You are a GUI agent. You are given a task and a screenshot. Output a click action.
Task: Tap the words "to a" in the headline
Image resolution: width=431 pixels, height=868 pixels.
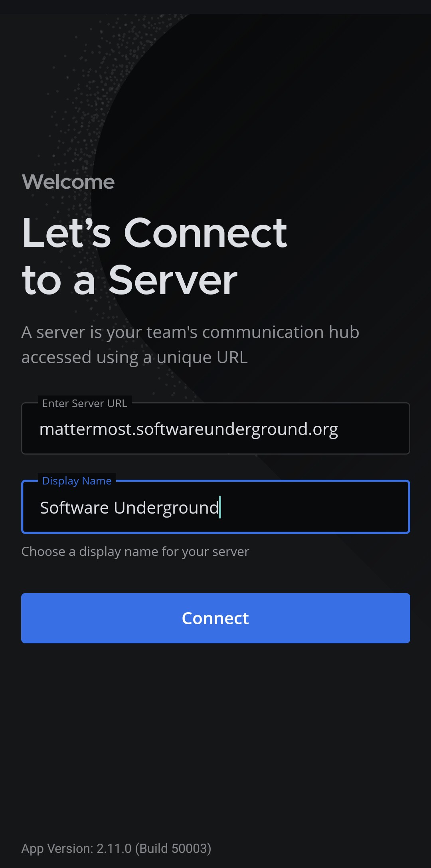coord(59,281)
